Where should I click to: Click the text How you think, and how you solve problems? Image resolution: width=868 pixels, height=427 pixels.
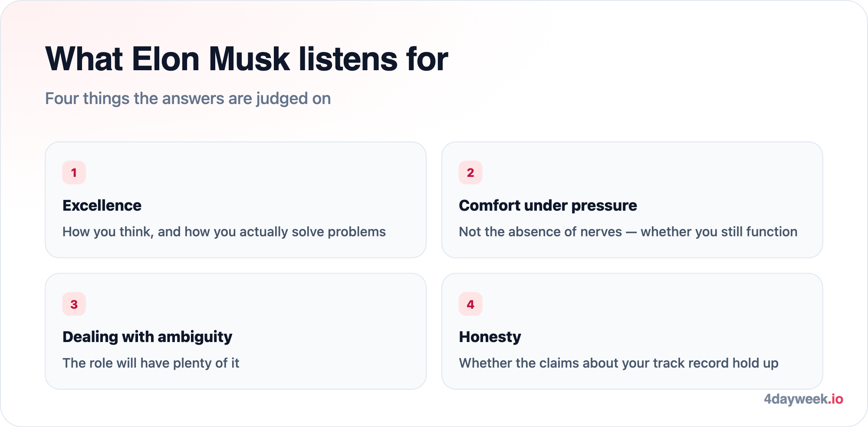(224, 232)
